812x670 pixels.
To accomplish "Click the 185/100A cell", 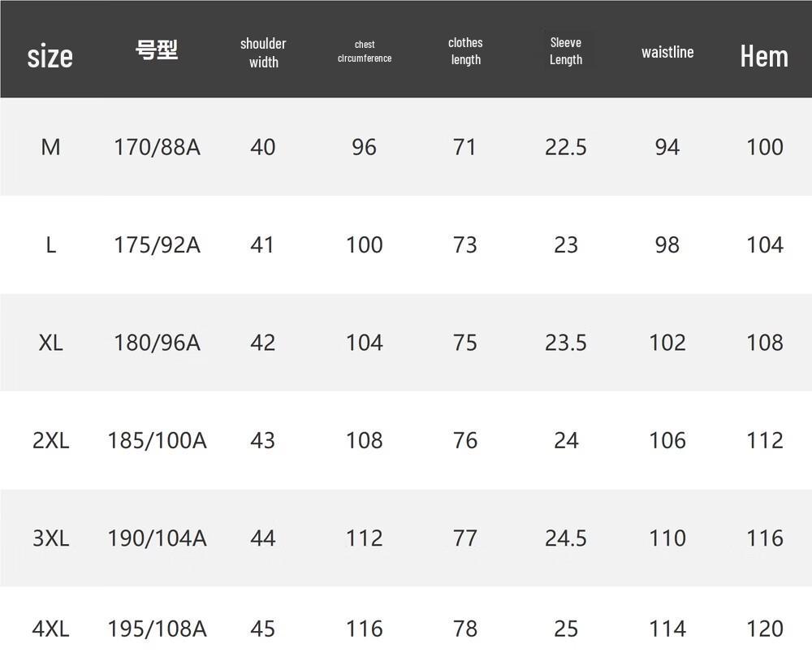I will (x=157, y=441).
